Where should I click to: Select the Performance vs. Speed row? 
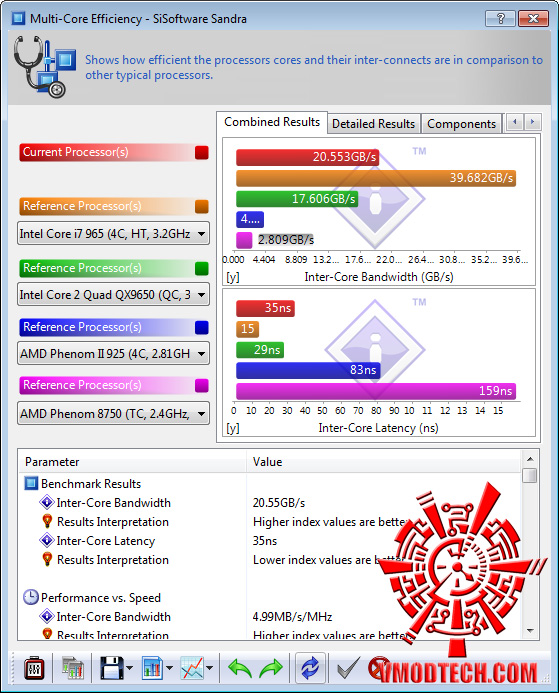coord(101,598)
